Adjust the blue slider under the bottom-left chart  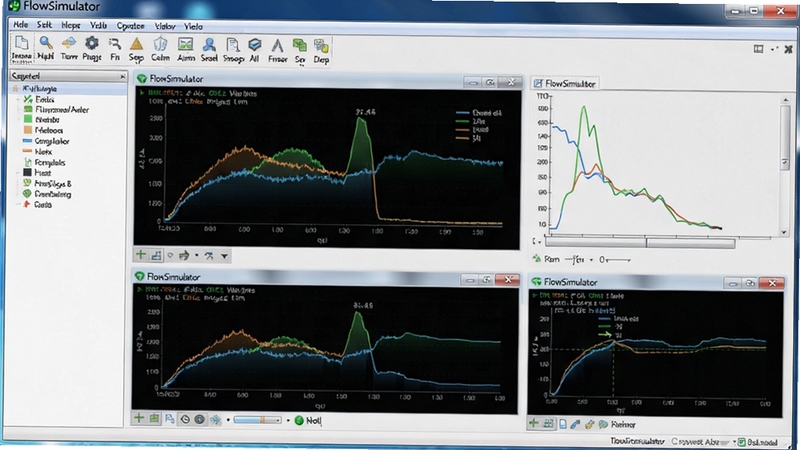(258, 420)
